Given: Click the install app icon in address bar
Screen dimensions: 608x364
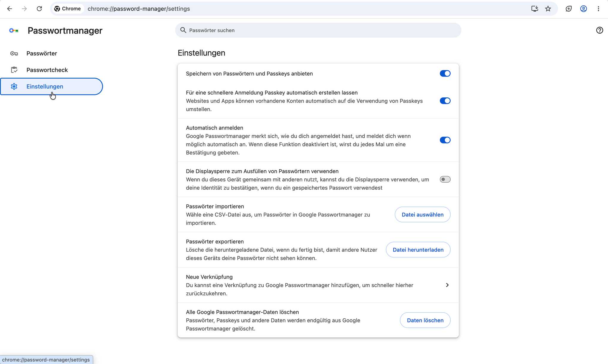Looking at the screenshot, I should click(x=535, y=9).
